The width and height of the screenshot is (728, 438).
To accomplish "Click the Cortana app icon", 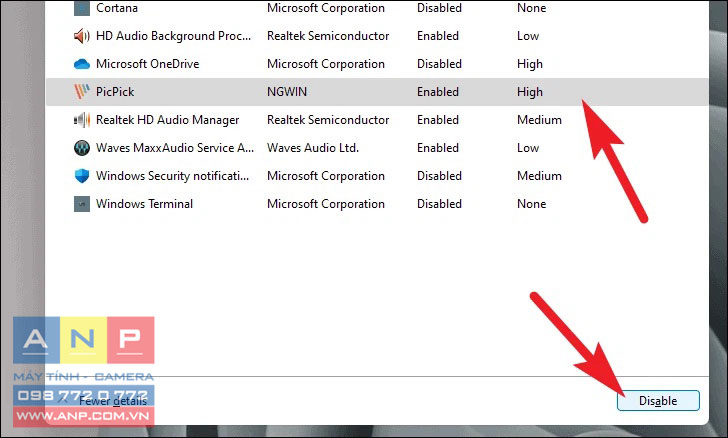I will tap(82, 8).
